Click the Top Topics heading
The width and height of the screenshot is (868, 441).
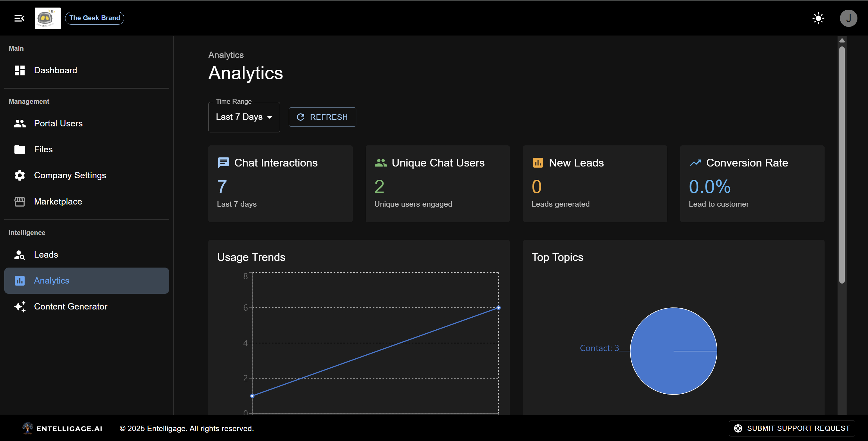[557, 257]
